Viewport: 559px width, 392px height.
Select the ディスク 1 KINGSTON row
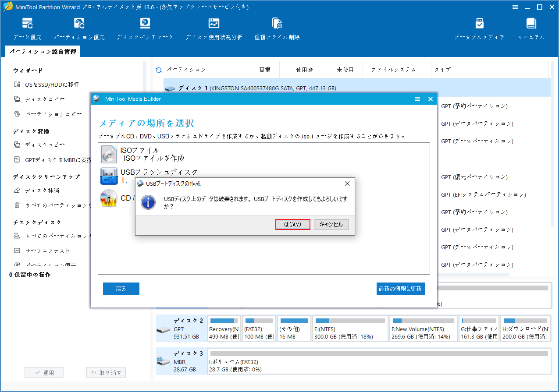pos(357,88)
